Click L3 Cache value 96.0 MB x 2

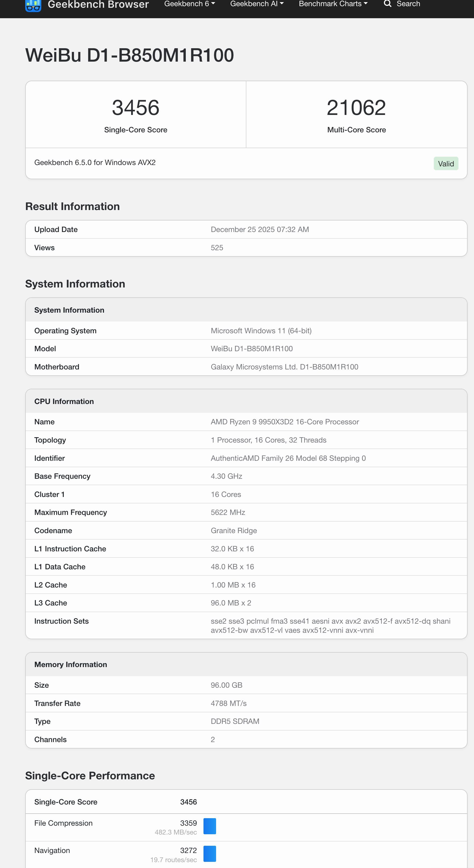[231, 603]
